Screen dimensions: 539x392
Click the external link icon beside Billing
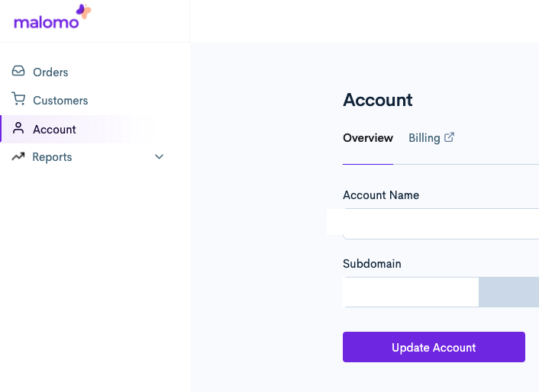[x=450, y=138]
